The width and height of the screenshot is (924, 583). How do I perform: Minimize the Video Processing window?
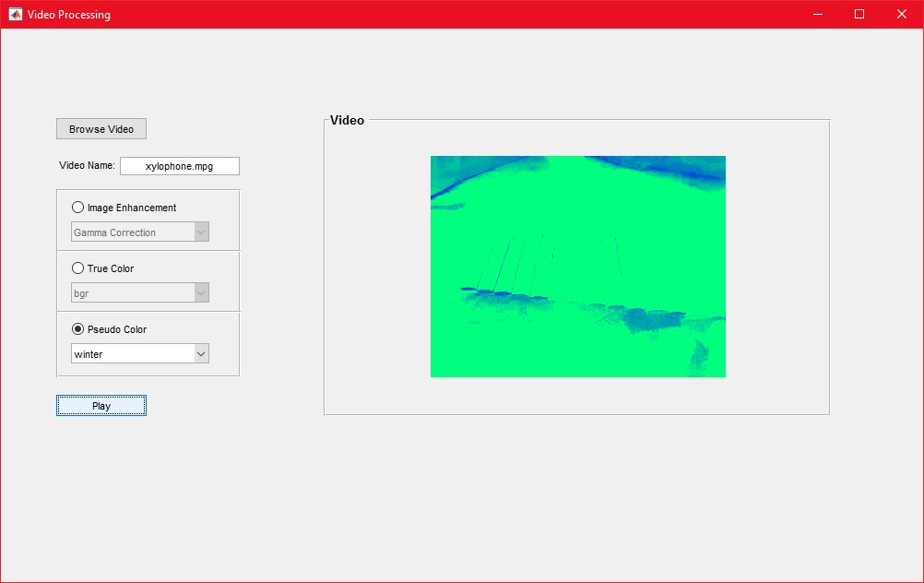[817, 14]
